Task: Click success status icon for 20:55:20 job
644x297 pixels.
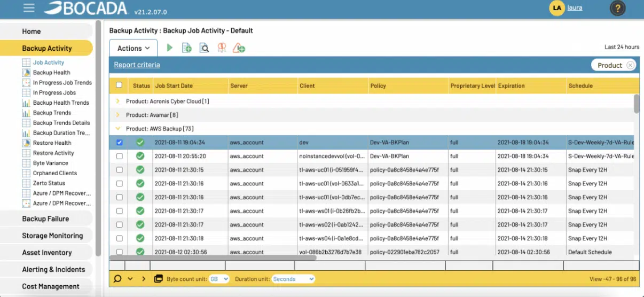Action: [x=140, y=156]
